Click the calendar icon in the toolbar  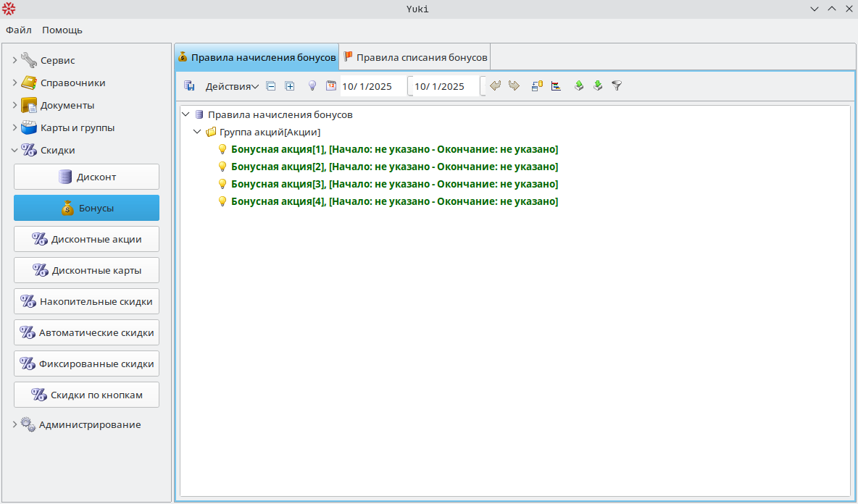(x=331, y=86)
